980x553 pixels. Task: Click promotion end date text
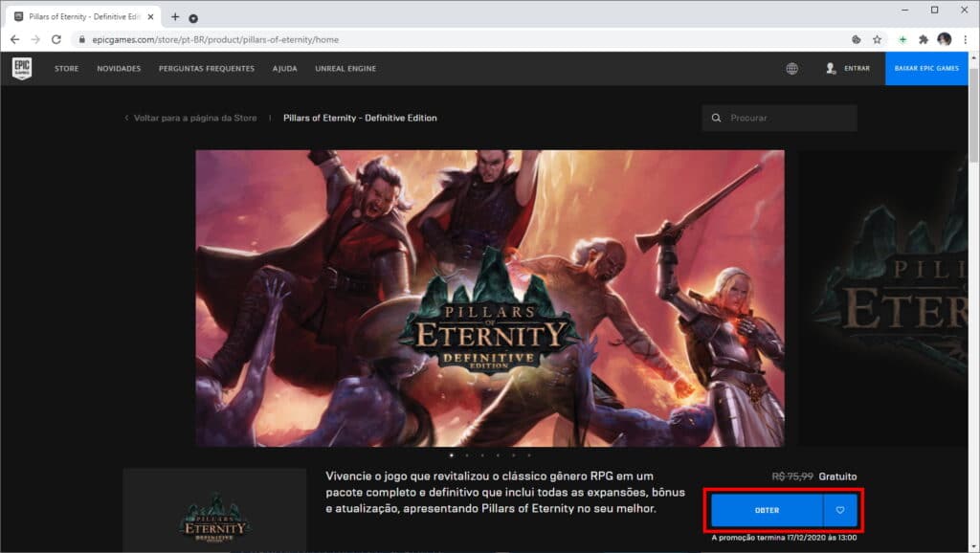(x=784, y=538)
